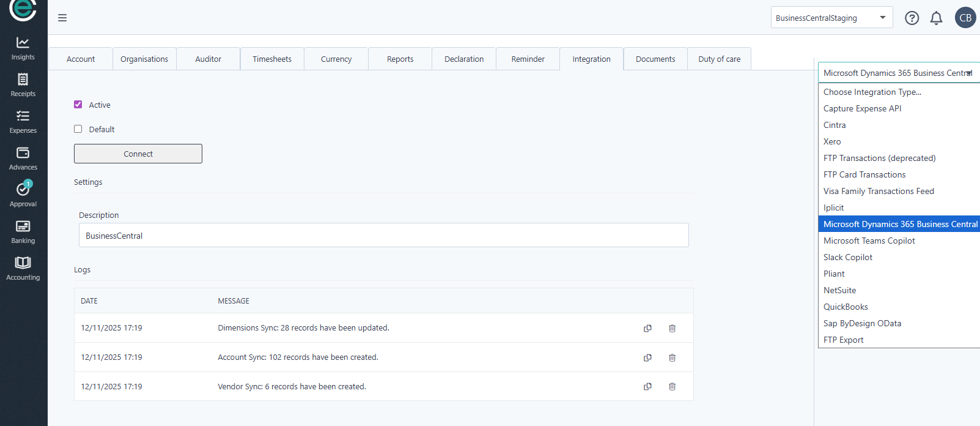Open the Timesheets tab

(x=272, y=59)
